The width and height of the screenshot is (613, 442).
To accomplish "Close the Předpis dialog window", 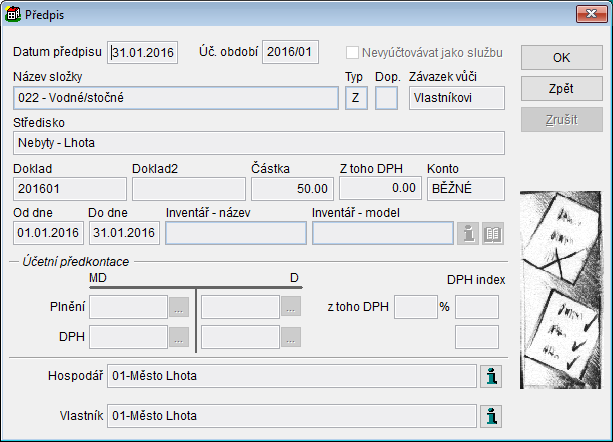I will (x=589, y=14).
